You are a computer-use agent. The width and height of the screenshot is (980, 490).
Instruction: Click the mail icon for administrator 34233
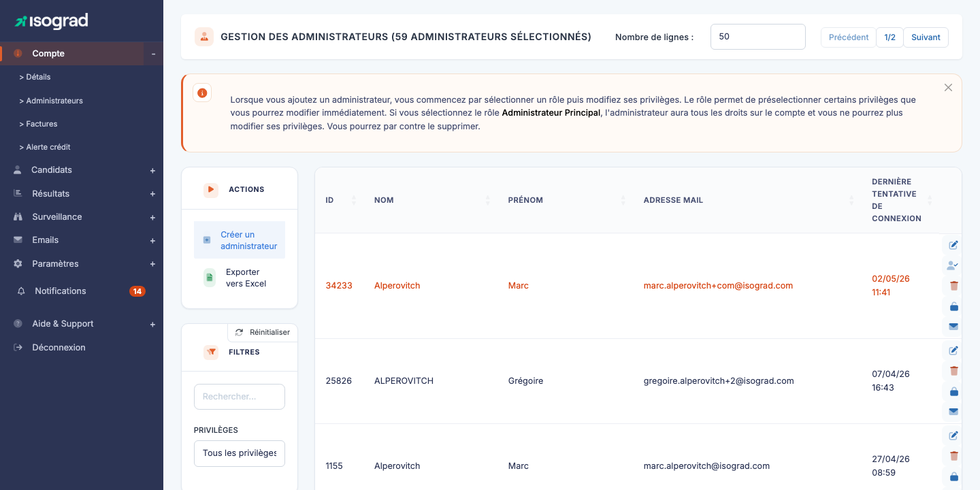tap(953, 327)
